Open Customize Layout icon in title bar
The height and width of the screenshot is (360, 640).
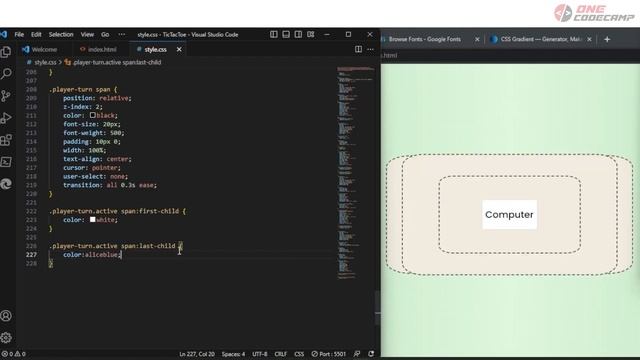coord(311,35)
